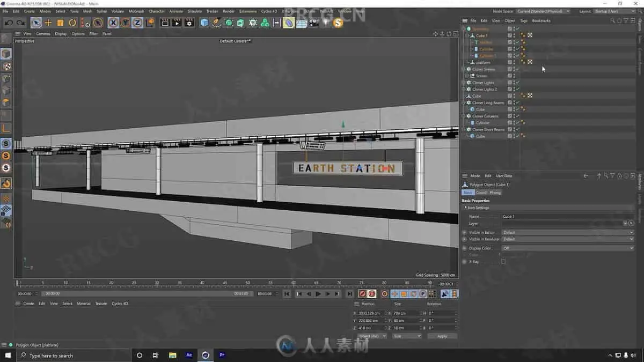644x362 pixels.
Task: Click the Floor environment icon
Action: tap(302, 23)
